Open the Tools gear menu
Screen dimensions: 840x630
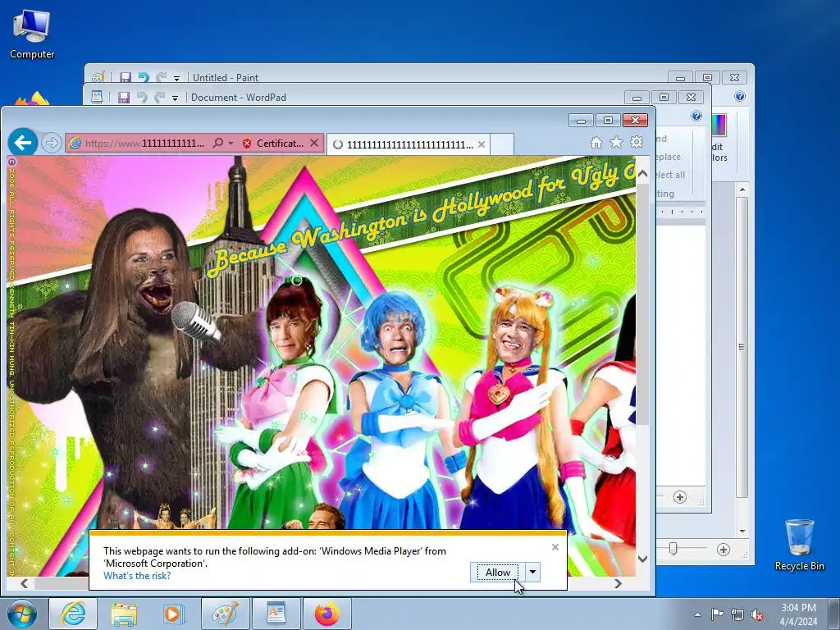pyautogui.click(x=637, y=142)
